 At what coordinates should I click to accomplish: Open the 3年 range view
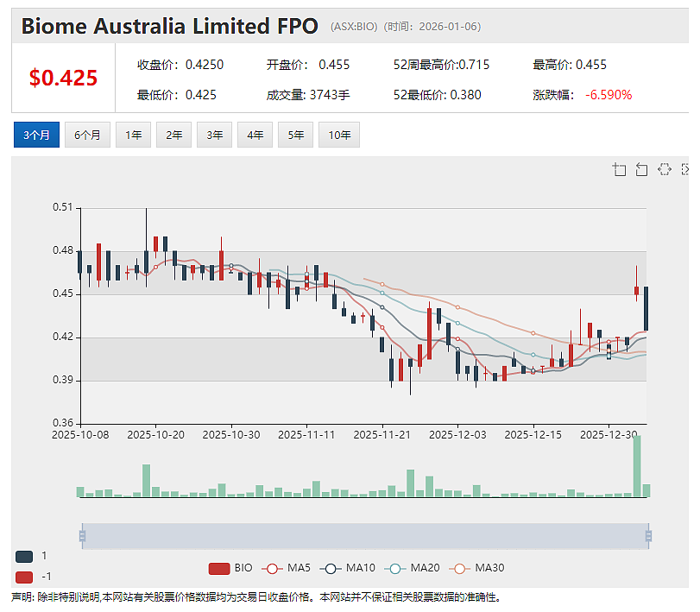pos(214,135)
